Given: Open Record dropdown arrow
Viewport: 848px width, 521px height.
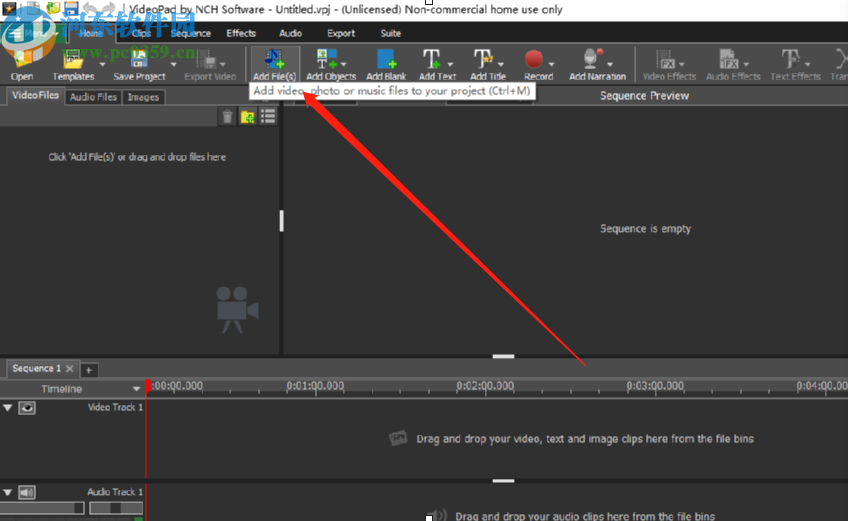Looking at the screenshot, I should (551, 64).
